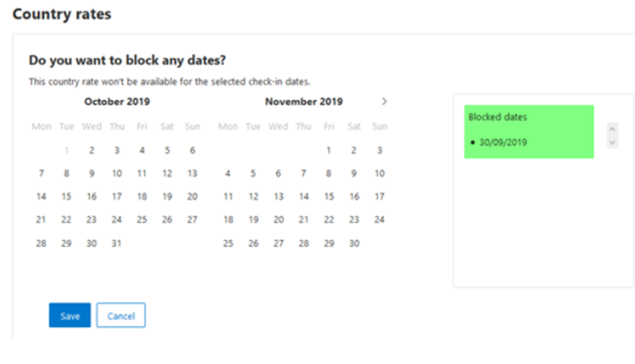Screen dimensions: 635x364
Task: Click November 14 in the calendar
Action: (x=304, y=197)
